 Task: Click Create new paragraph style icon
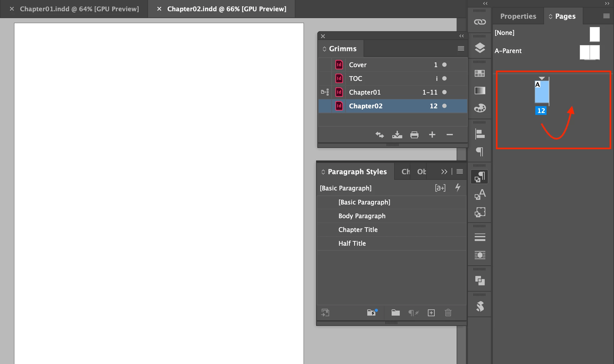[431, 313]
